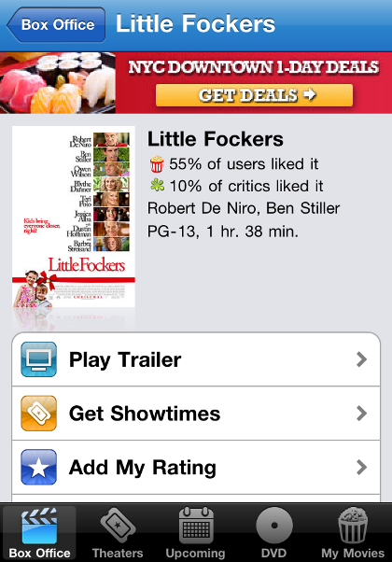
Task: Expand the Get Showtimes row chevron
Action: (x=361, y=414)
